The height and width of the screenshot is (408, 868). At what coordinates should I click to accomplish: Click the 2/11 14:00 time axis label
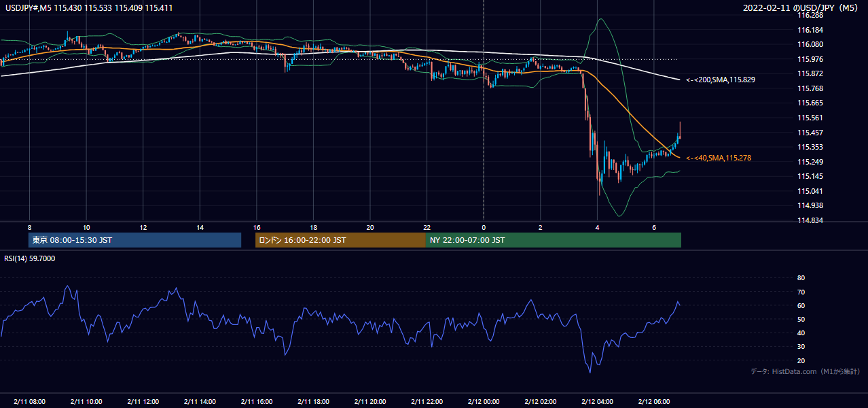pos(200,401)
